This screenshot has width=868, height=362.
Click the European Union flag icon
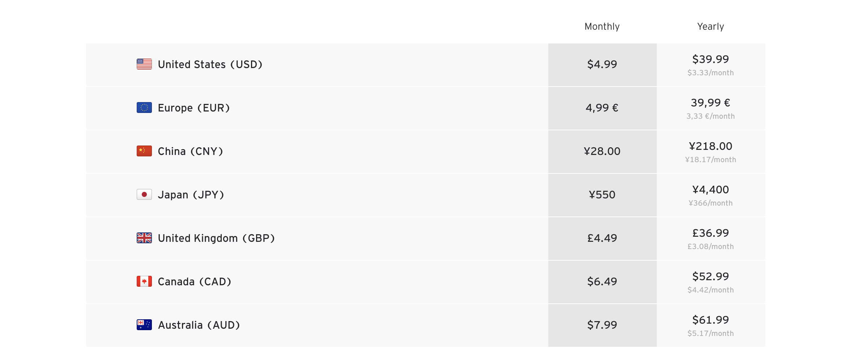tap(144, 108)
